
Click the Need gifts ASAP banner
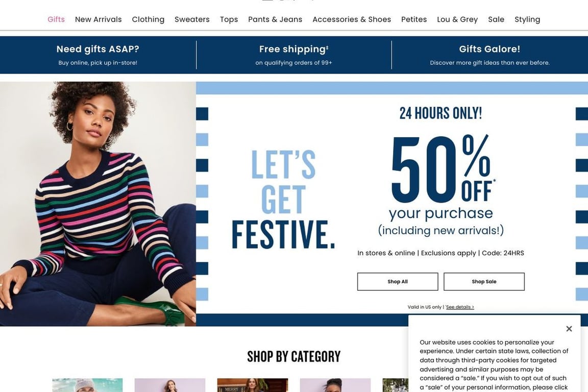tap(98, 55)
